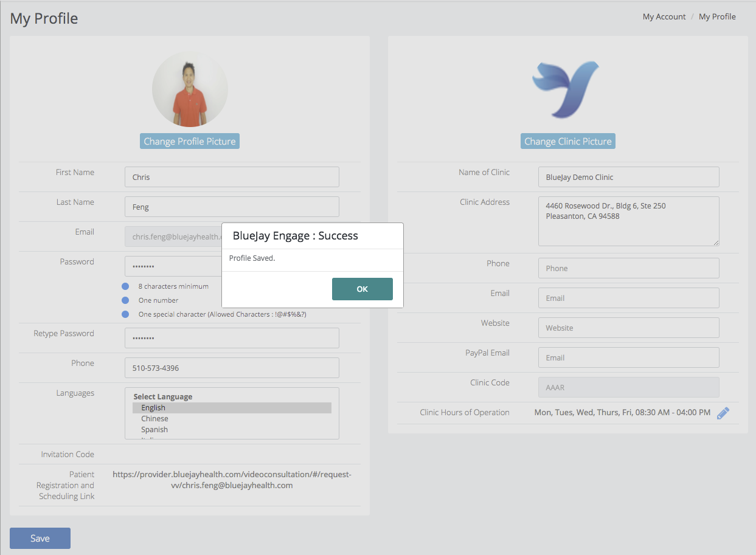Click the 8 characters minimum indicator dot

click(125, 286)
